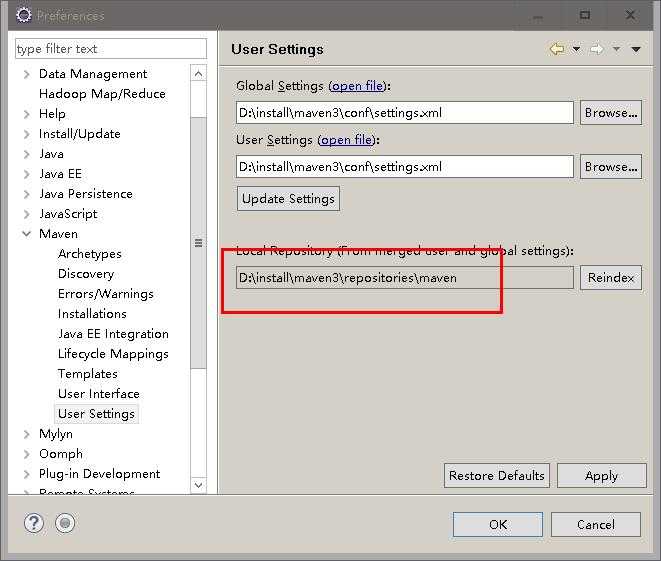Expand the Java EE tree node
The height and width of the screenshot is (561, 661).
pyautogui.click(x=27, y=174)
